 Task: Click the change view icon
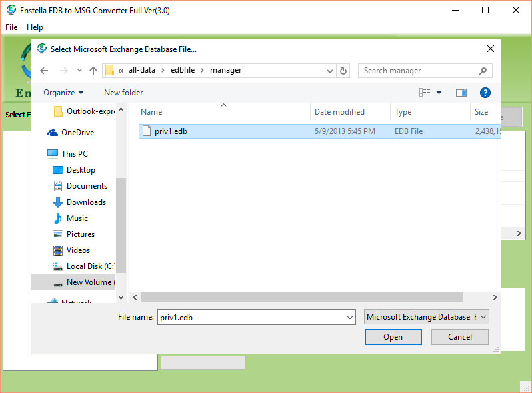pos(424,93)
